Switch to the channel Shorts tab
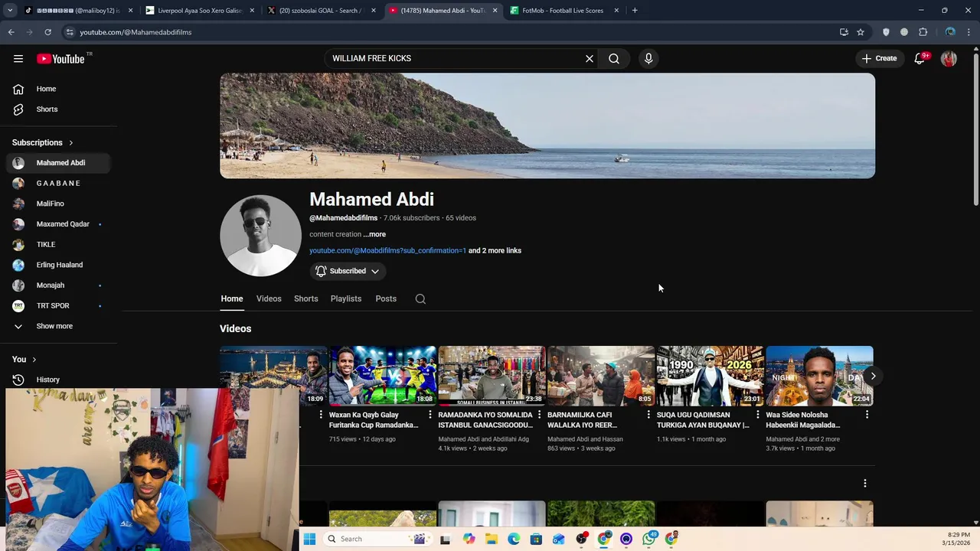The image size is (980, 551). point(305,298)
